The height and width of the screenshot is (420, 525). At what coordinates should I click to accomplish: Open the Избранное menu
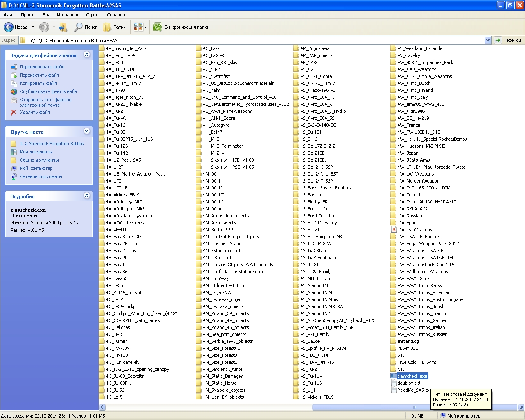(68, 15)
